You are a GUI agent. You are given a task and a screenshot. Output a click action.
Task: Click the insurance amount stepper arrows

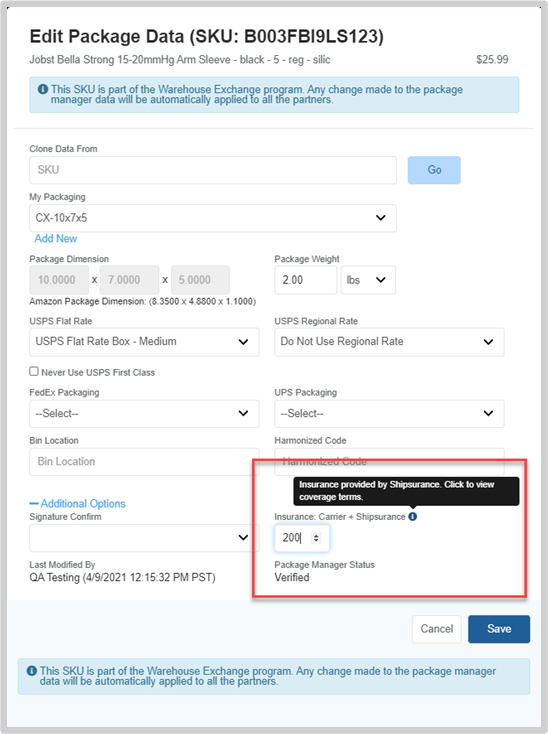coord(316,538)
